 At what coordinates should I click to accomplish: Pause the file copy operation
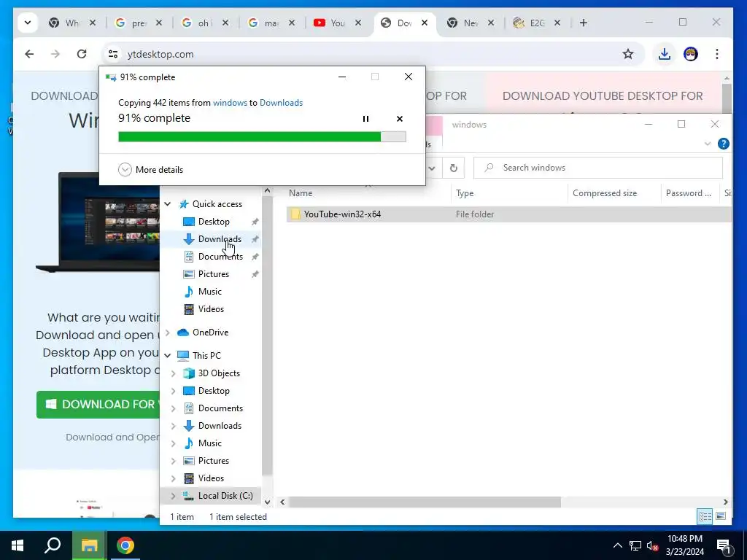coord(365,119)
